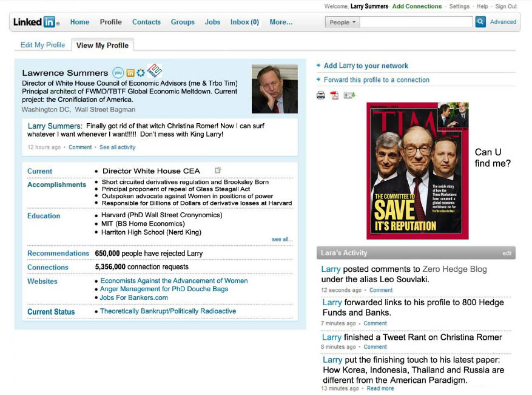Click in the search text field
This screenshot has width=532, height=395.
[416, 22]
